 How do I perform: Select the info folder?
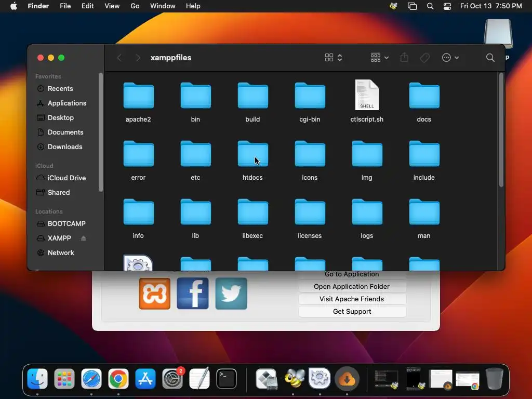point(138,212)
